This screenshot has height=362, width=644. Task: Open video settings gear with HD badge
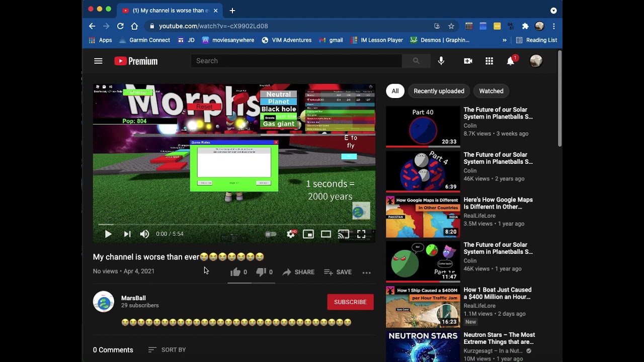pyautogui.click(x=291, y=234)
